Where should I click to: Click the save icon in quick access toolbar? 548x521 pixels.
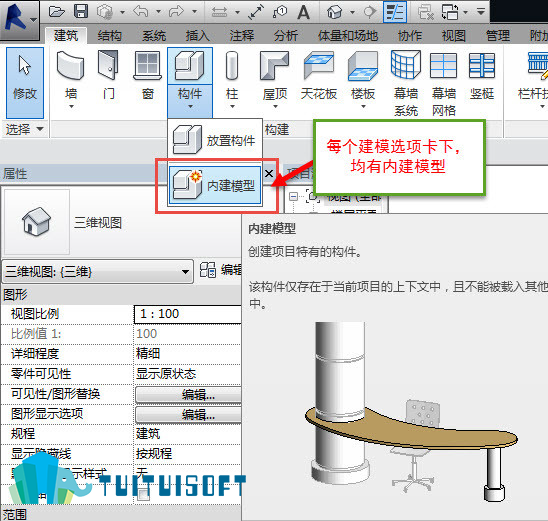81,12
